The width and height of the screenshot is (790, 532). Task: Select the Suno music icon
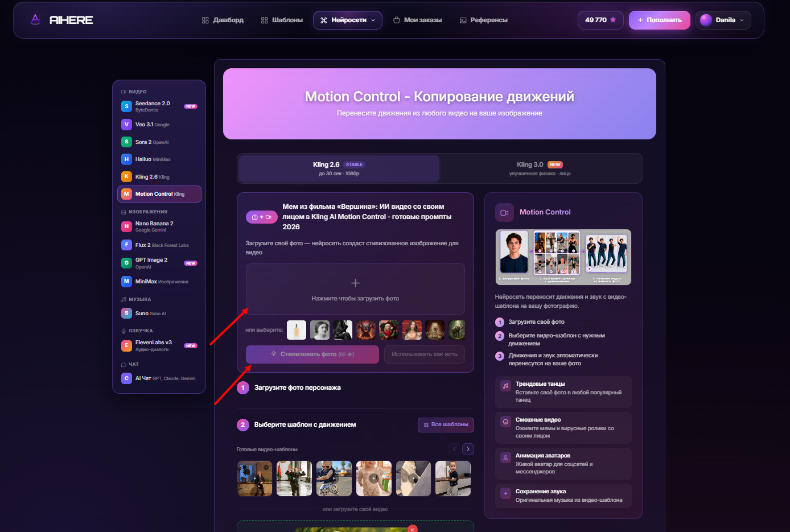point(126,313)
